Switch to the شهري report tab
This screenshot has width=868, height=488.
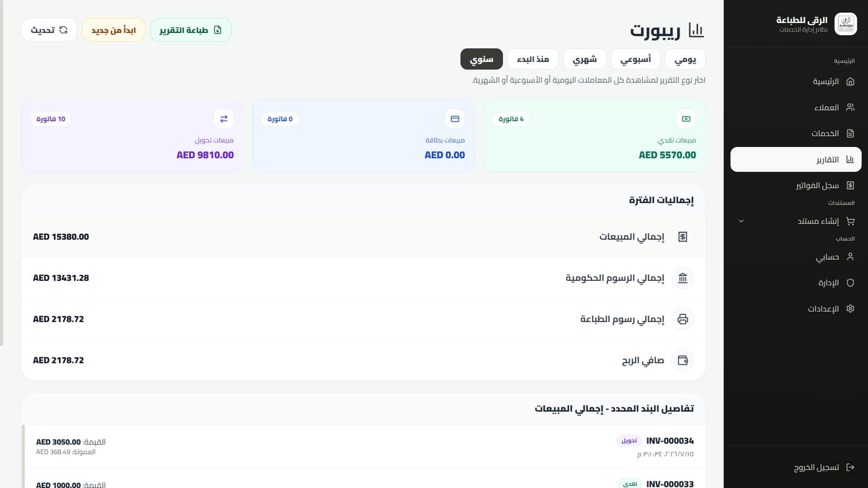(585, 59)
